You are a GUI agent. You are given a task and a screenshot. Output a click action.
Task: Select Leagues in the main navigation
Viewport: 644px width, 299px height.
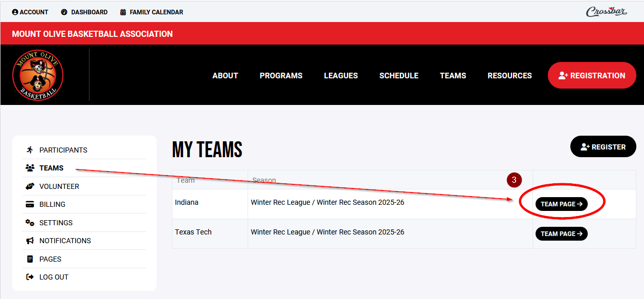pos(341,75)
